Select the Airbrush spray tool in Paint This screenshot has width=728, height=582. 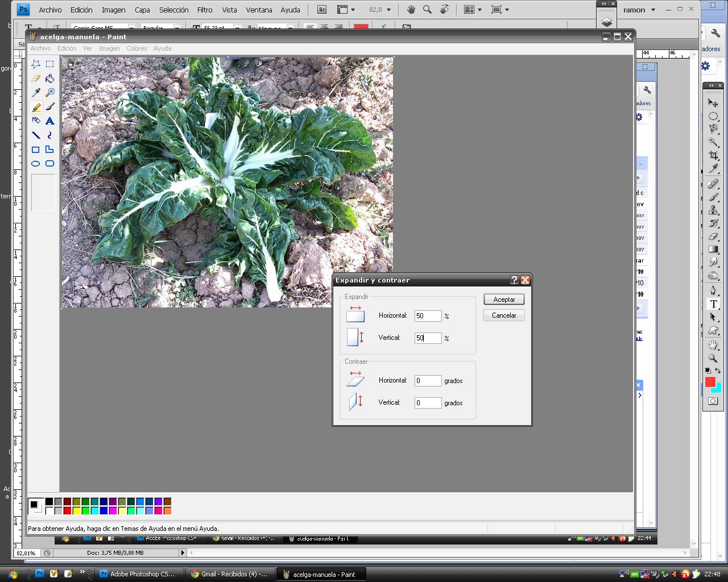pos(36,121)
